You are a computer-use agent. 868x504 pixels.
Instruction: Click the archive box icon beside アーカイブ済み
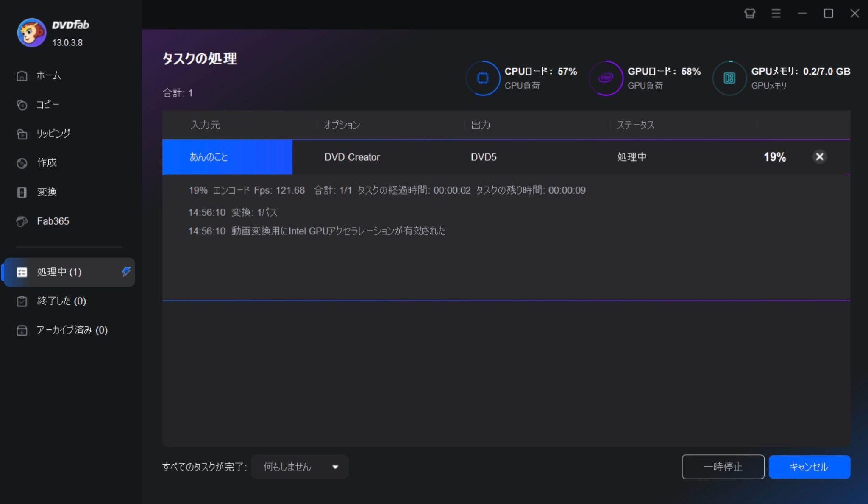coord(22,330)
